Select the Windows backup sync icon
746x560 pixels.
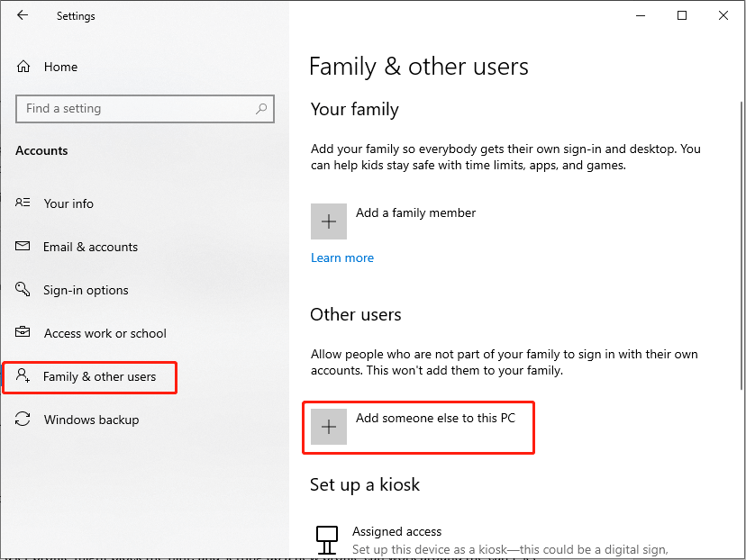tap(23, 420)
